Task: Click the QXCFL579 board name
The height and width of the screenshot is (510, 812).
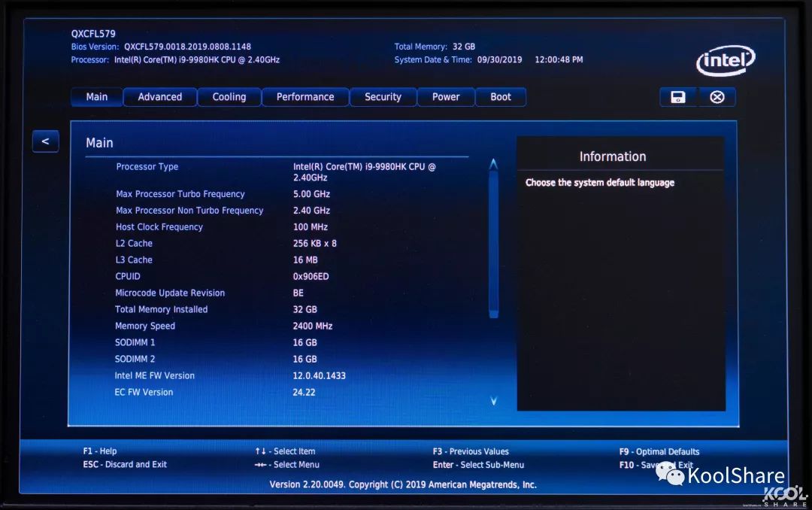Action: point(93,34)
